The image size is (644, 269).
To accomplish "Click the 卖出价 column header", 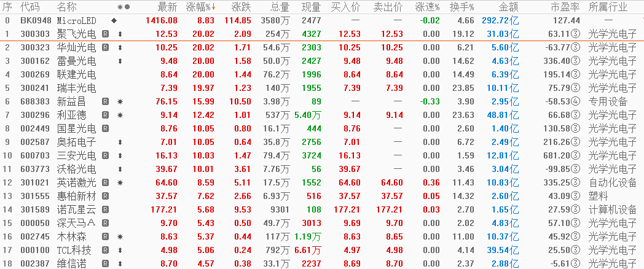I will coord(388,7).
